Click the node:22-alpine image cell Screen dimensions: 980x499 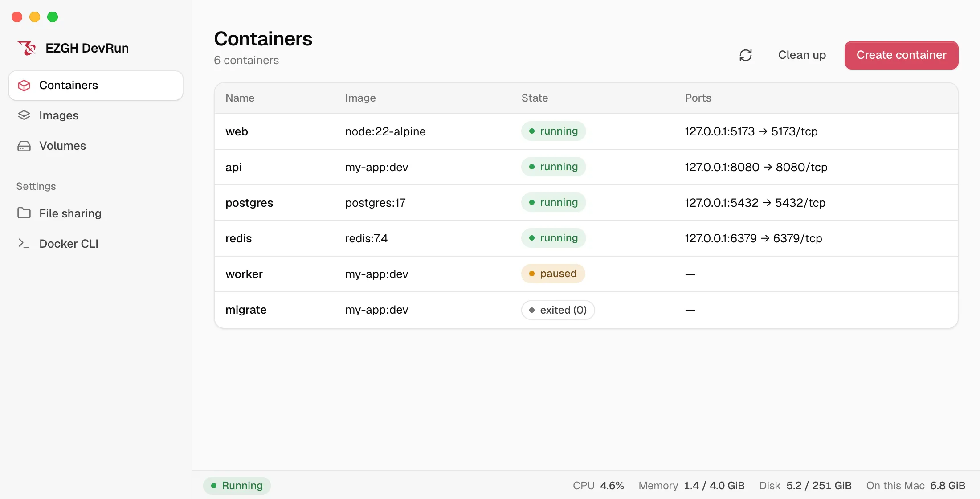click(385, 131)
